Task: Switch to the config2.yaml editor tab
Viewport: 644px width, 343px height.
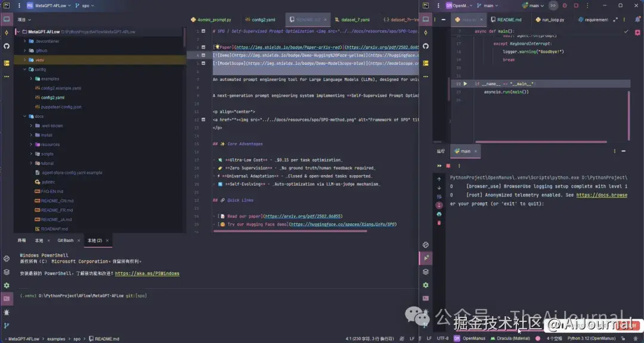Action: (x=262, y=20)
